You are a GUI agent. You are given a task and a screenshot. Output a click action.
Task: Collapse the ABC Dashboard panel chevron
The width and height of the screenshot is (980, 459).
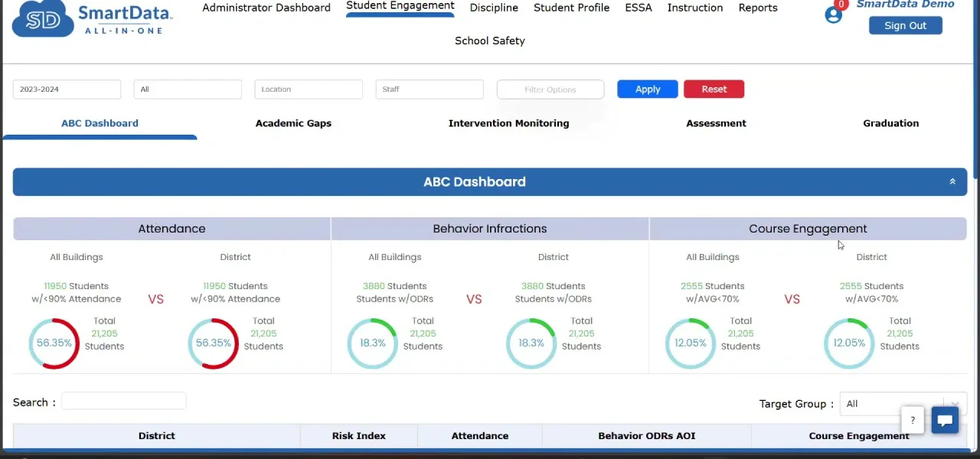tap(952, 181)
